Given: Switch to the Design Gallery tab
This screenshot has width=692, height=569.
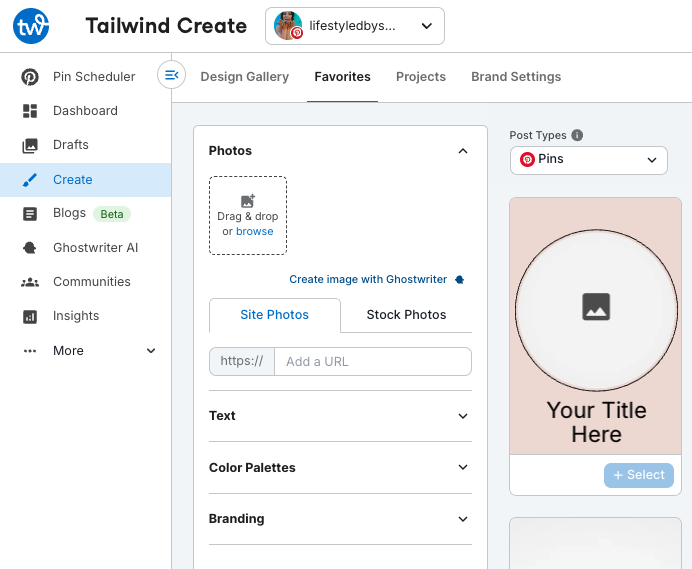Looking at the screenshot, I should (244, 77).
